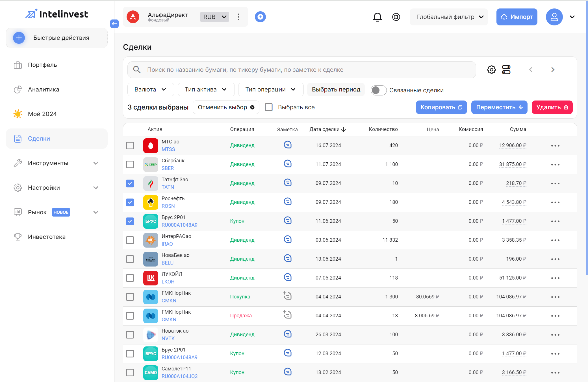Click the page vertical scrollbar
588x382 pixels.
click(x=587, y=138)
